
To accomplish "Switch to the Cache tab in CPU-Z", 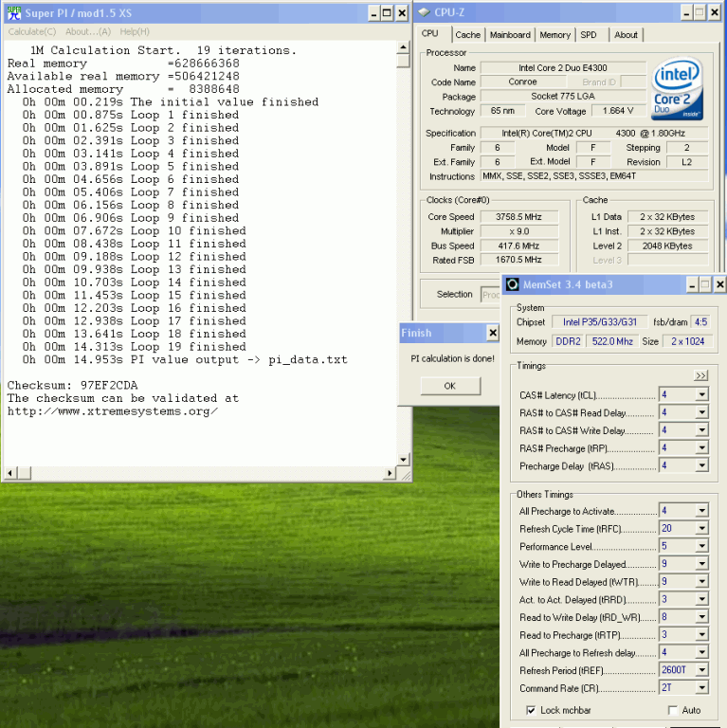I will (x=468, y=35).
